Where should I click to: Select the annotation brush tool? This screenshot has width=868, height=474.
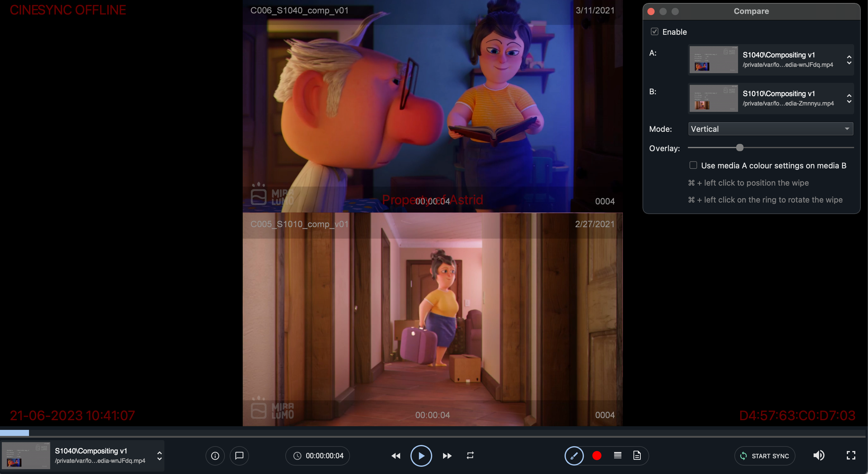click(x=574, y=456)
